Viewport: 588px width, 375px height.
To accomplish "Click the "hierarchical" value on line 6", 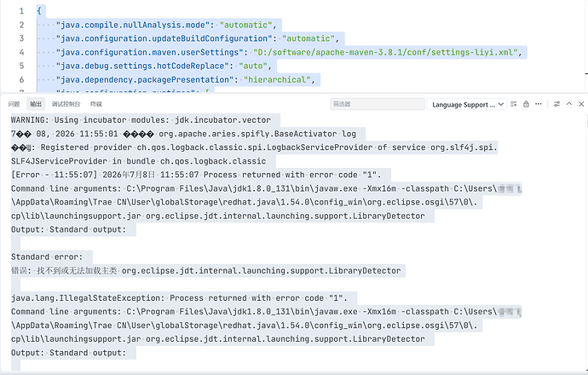I will [x=277, y=79].
